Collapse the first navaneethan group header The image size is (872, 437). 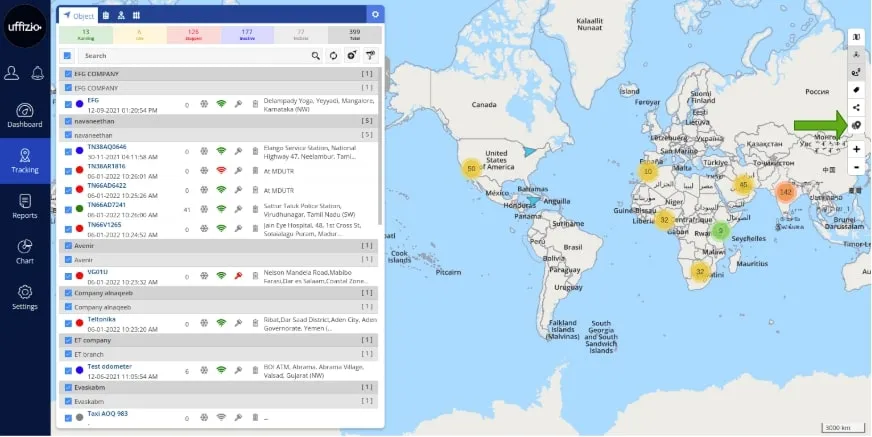point(218,121)
